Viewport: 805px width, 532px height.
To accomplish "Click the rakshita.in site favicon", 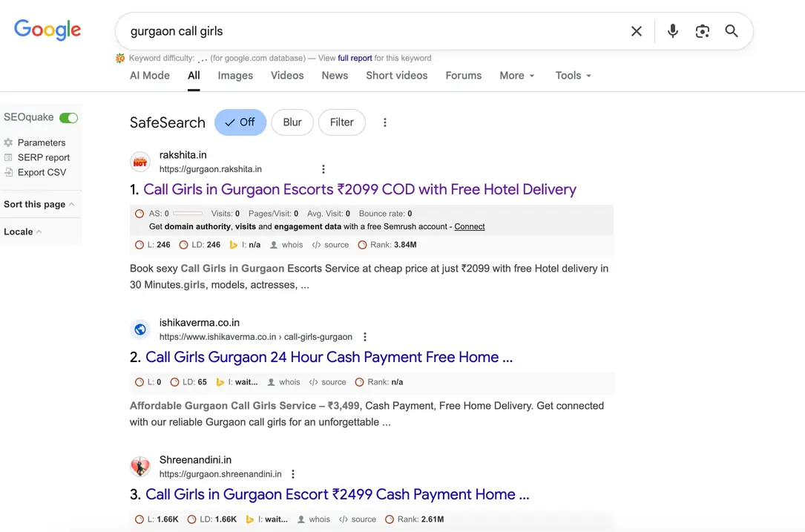I will 140,162.
